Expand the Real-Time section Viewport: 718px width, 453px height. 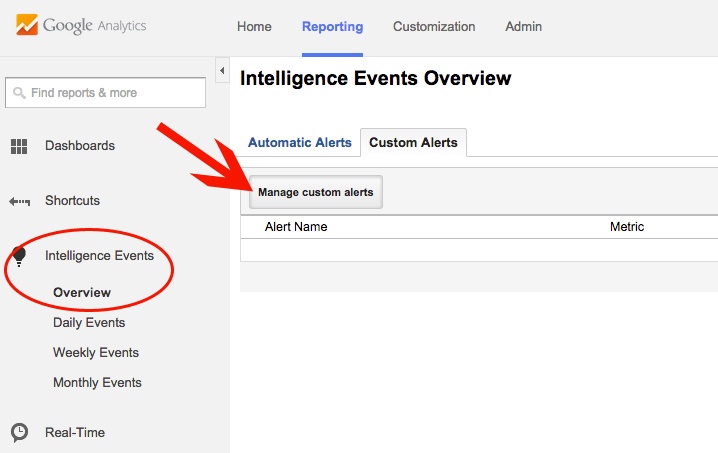point(75,433)
